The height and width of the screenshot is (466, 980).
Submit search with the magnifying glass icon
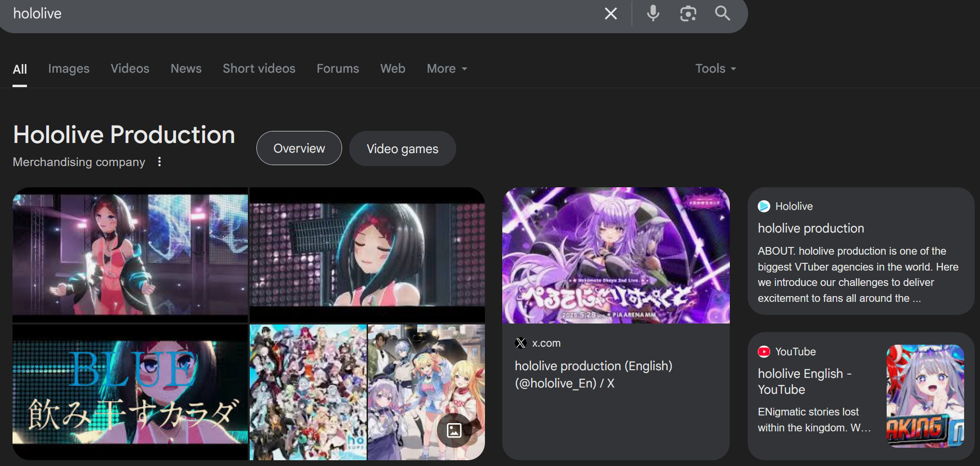[722, 13]
